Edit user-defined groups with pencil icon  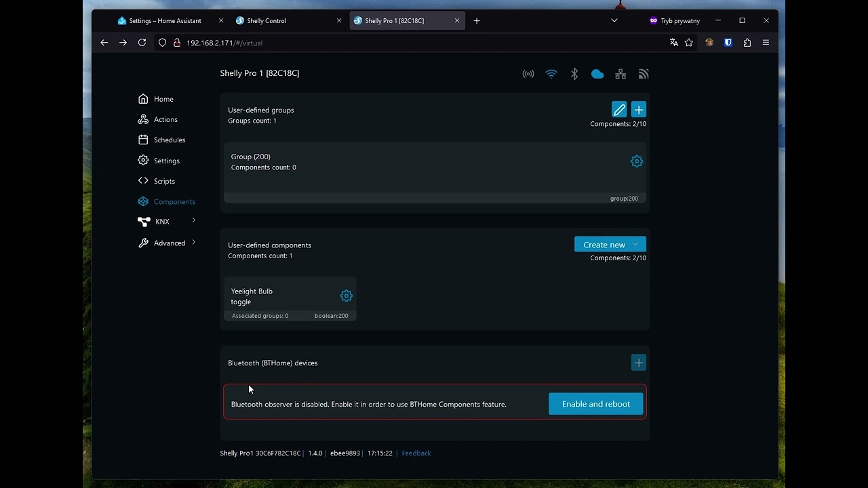coord(619,110)
